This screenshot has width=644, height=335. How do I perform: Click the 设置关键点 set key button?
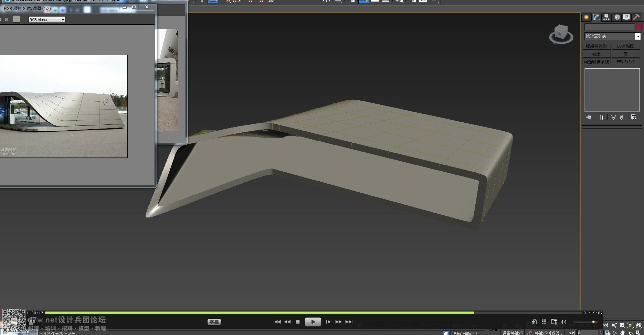coord(512,333)
